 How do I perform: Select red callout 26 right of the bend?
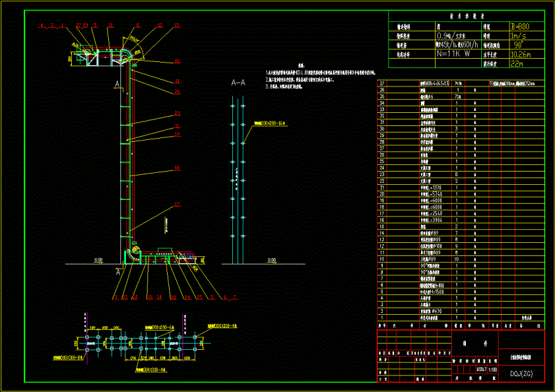click(178, 61)
